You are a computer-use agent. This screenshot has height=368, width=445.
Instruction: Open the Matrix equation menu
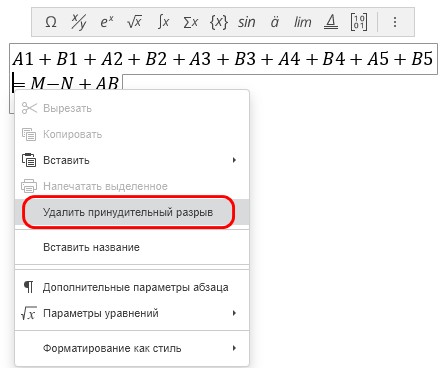click(x=359, y=22)
